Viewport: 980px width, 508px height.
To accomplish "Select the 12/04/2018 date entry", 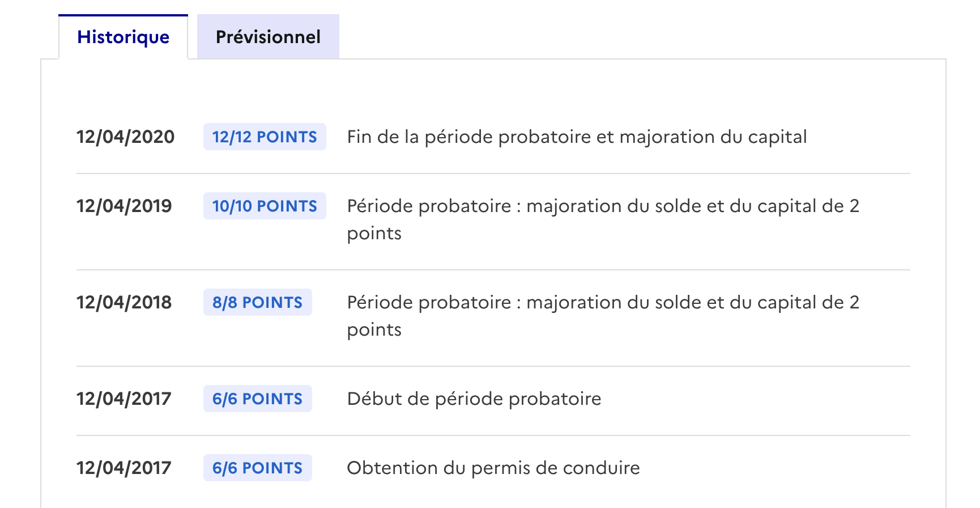I will pyautogui.click(x=124, y=302).
